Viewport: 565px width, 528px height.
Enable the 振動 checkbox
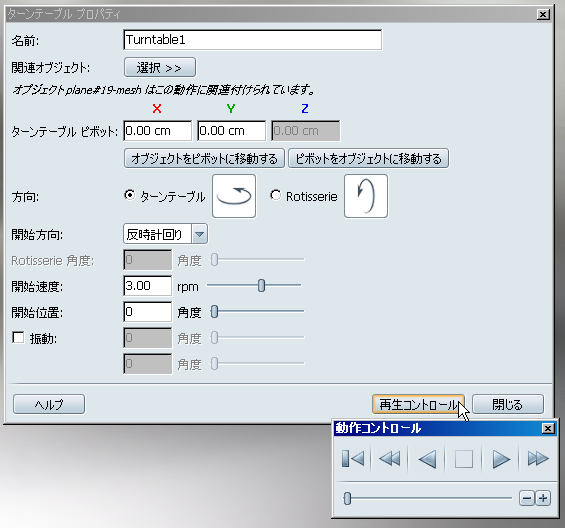(x=18, y=338)
